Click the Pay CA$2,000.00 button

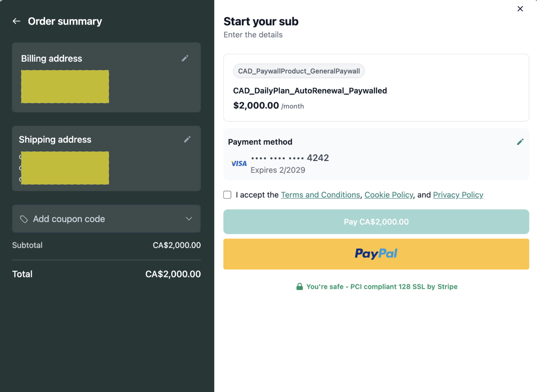[376, 222]
